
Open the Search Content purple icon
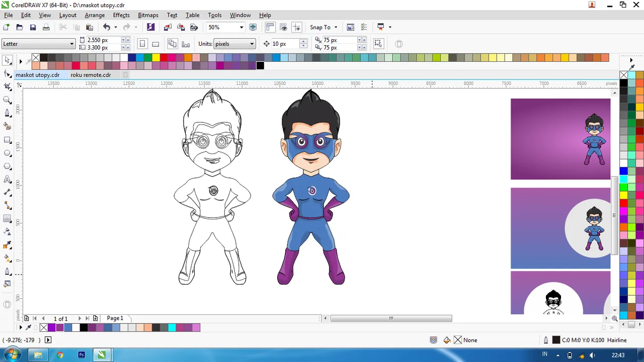(x=150, y=27)
